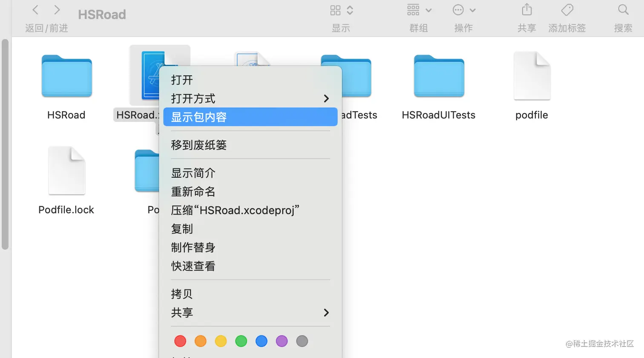Click the HSRoadUITests name label
Screen dimensions: 644x358
(x=439, y=115)
